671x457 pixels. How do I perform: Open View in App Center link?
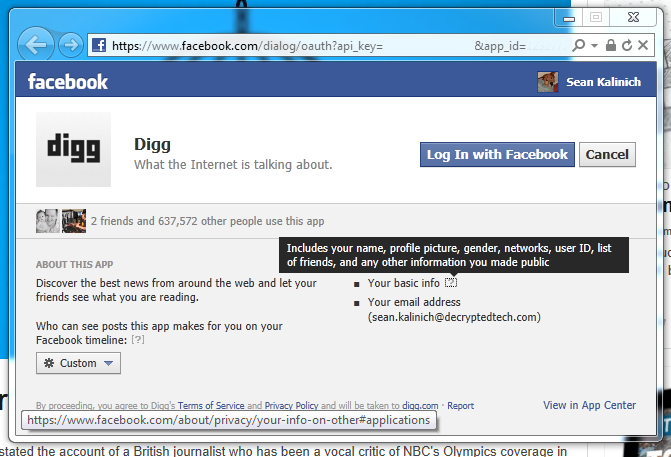point(589,405)
